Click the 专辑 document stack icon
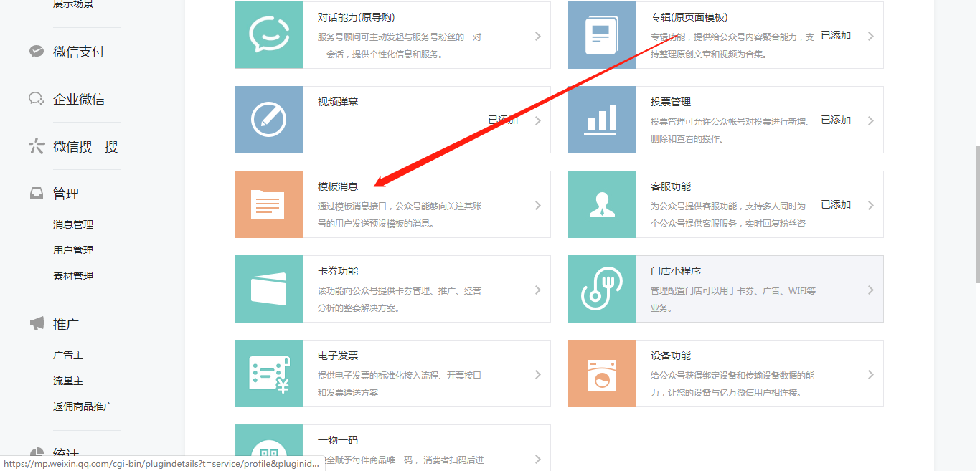 (x=602, y=35)
